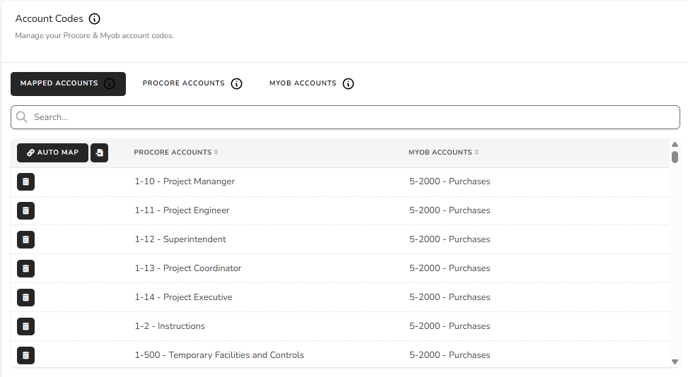This screenshot has height=377, width=688.
Task: Show info for Procore Accounts tab
Action: 236,83
